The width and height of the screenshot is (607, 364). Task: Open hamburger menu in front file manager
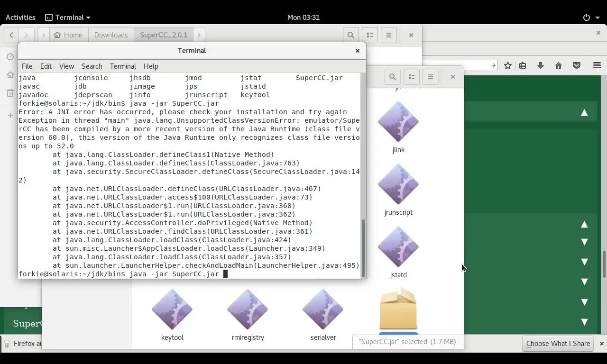tap(431, 77)
